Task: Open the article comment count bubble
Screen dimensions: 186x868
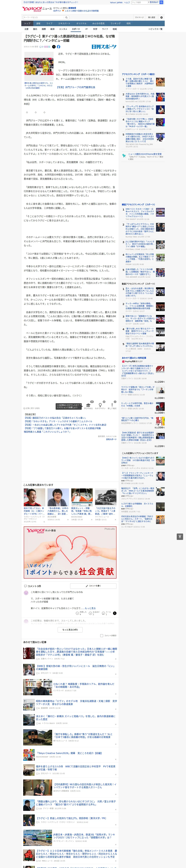Action: coord(41,47)
